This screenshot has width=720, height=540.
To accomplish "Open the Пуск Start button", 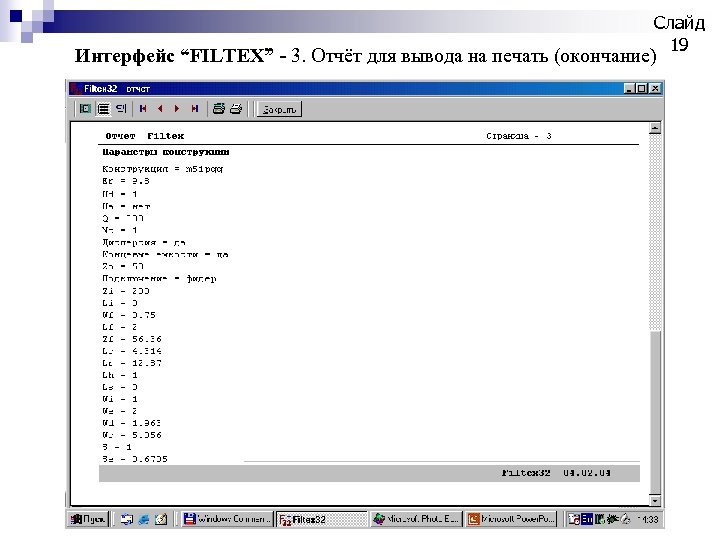I will [89, 519].
